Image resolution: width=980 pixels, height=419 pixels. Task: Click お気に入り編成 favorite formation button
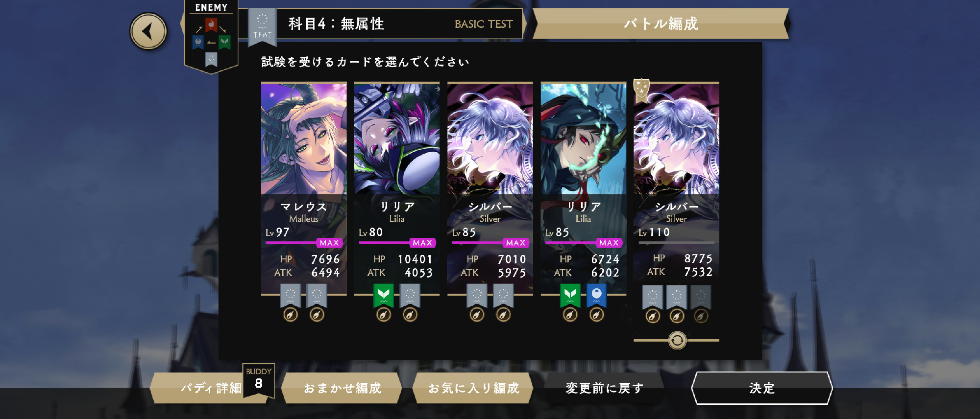tap(473, 388)
